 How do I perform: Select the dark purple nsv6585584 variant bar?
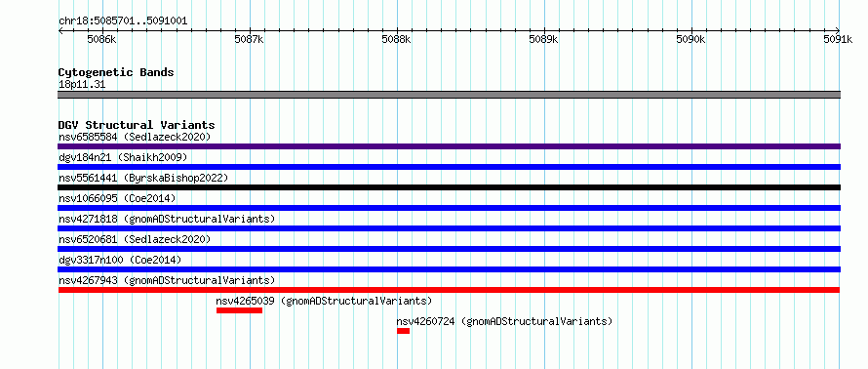[x=449, y=146]
